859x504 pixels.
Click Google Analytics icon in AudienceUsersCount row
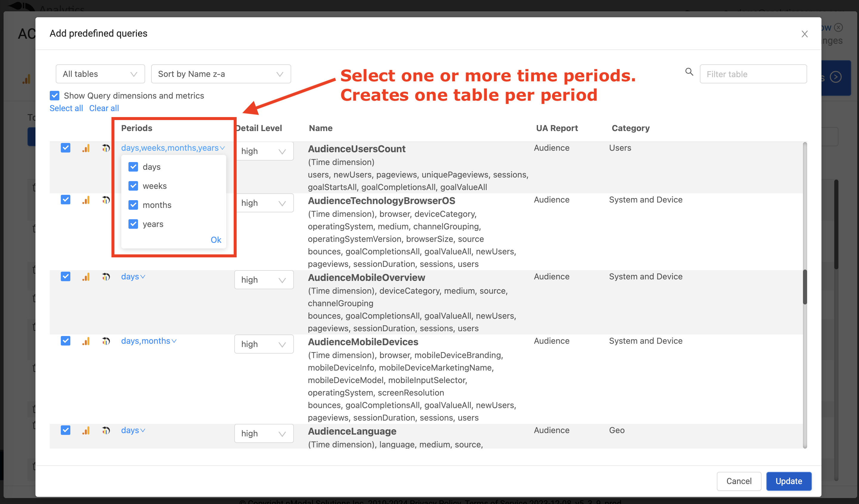[86, 148]
